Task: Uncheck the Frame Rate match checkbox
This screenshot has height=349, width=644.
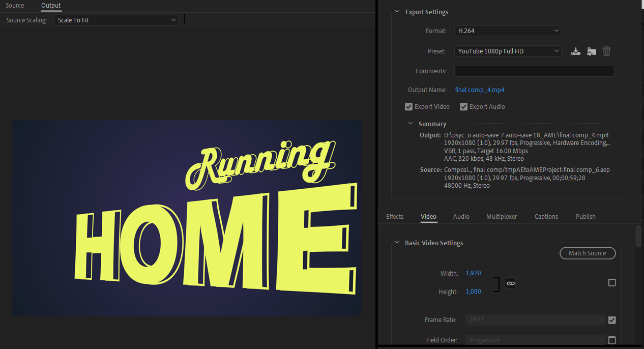Action: (612, 319)
